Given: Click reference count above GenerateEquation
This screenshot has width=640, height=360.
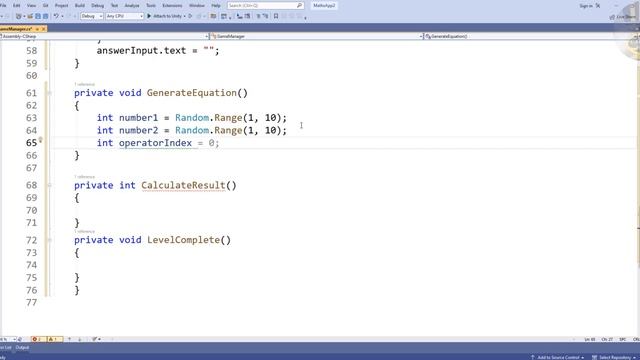Looking at the screenshot, I should point(84,84).
